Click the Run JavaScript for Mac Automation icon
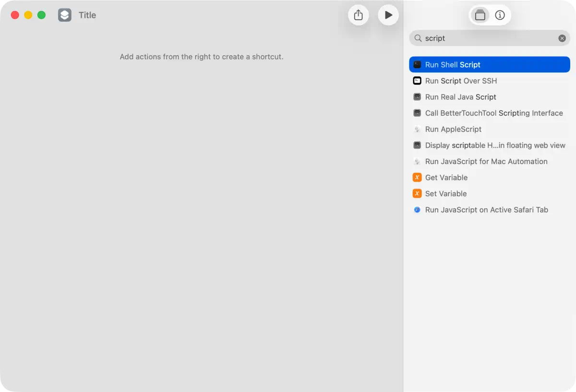The image size is (576, 392). tap(417, 161)
